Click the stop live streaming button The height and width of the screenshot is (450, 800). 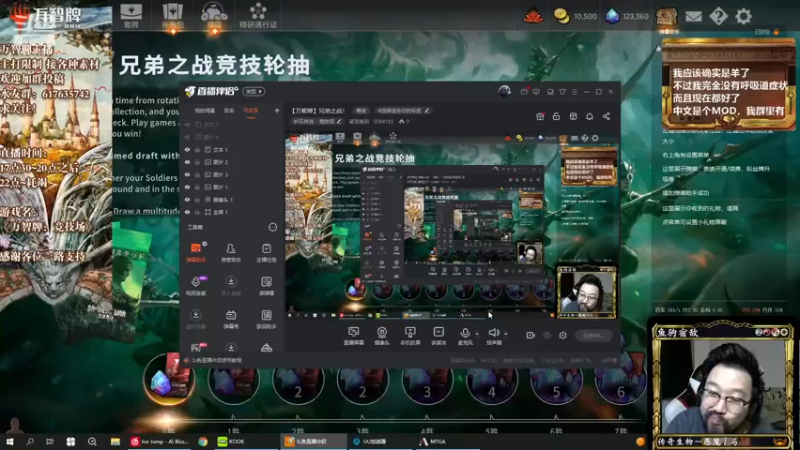[x=594, y=336]
